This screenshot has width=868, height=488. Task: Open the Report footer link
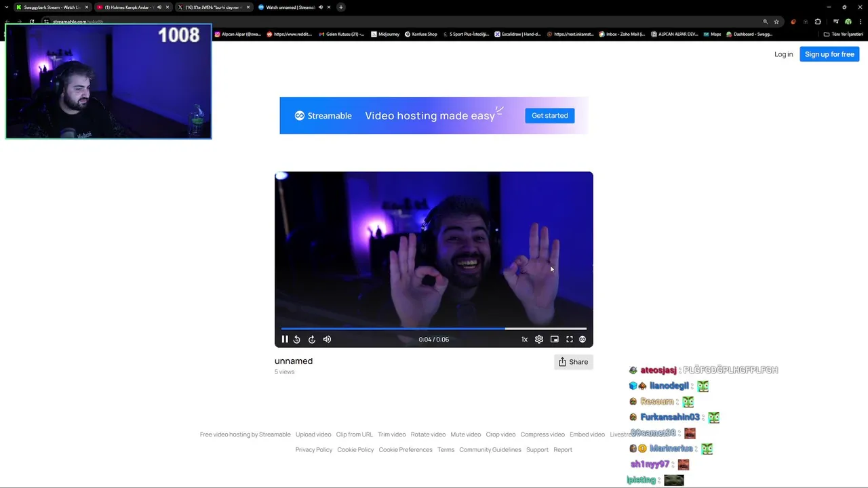click(563, 450)
